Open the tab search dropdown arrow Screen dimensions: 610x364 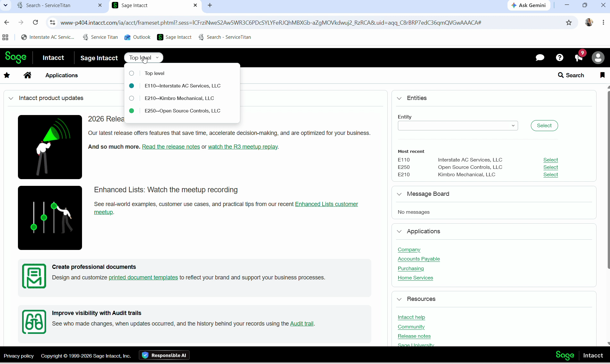coord(5,5)
